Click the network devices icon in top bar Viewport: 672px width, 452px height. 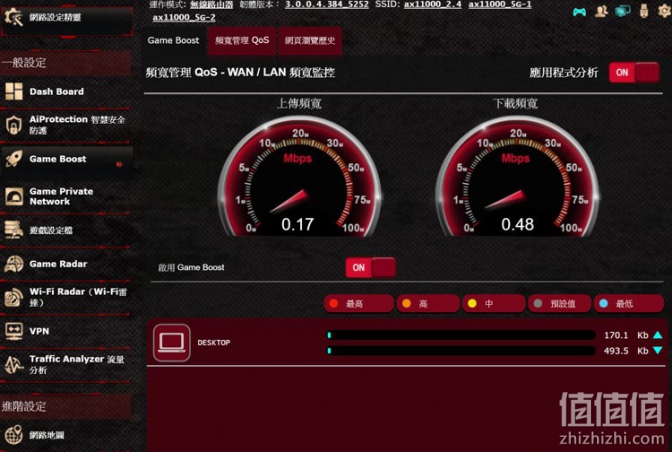623,11
